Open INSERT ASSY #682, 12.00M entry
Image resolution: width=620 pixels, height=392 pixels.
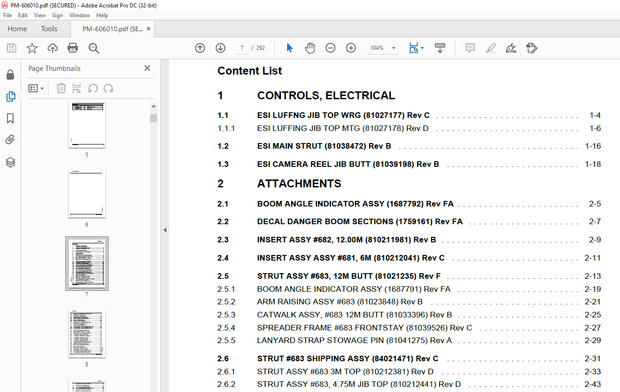[x=346, y=240]
